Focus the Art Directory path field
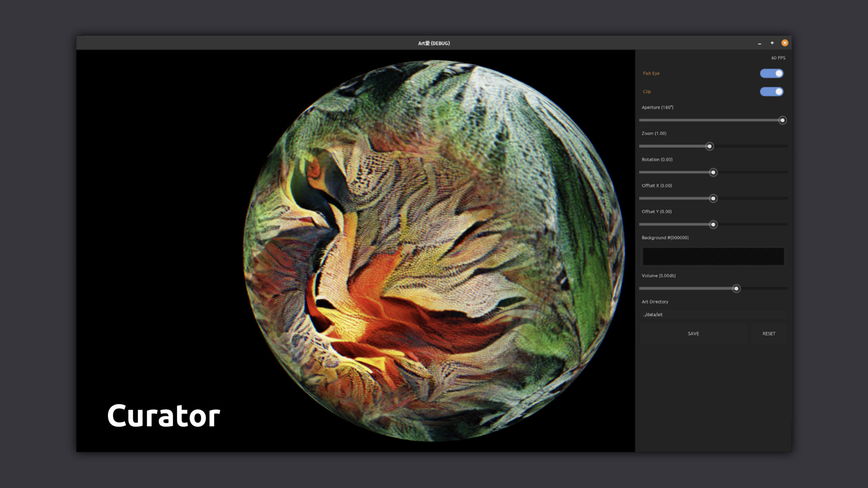The height and width of the screenshot is (488, 868). (713, 314)
